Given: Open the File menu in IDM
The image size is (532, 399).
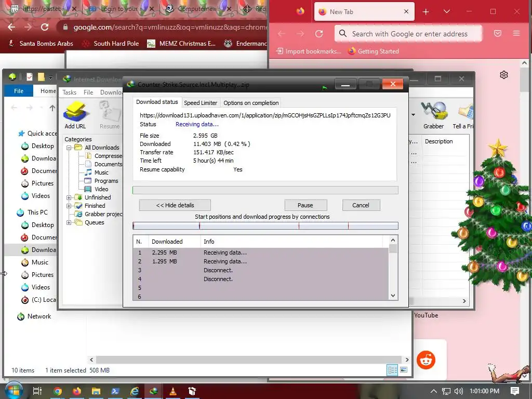Looking at the screenshot, I should pyautogui.click(x=88, y=92).
